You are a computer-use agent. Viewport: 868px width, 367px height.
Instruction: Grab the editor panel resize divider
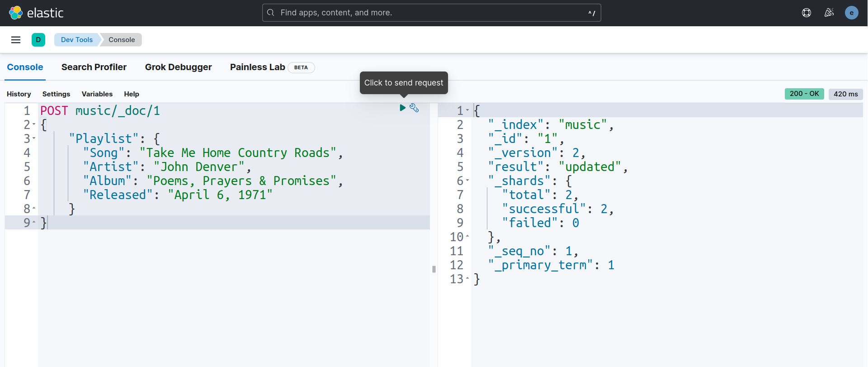(x=434, y=269)
